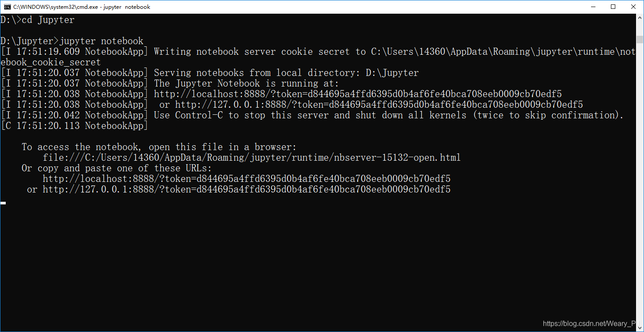Screen dimensions: 644x332
Task: Click the file:///C:/Users nbserver-15132-open.html path
Action: [252, 158]
